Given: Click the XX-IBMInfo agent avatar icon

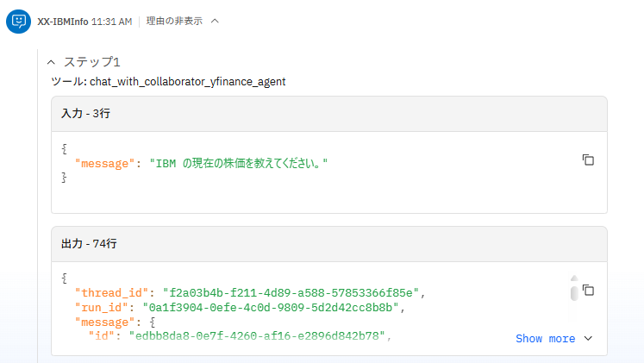Looking at the screenshot, I should (19, 22).
